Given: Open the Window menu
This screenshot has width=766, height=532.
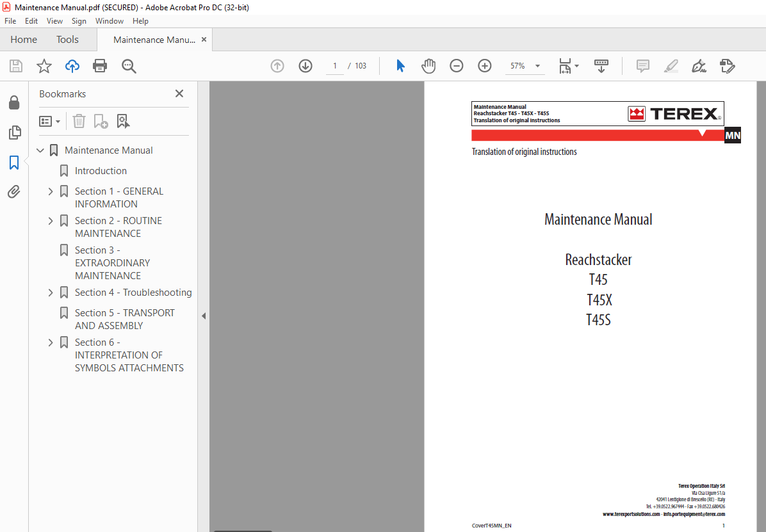Looking at the screenshot, I should point(110,21).
